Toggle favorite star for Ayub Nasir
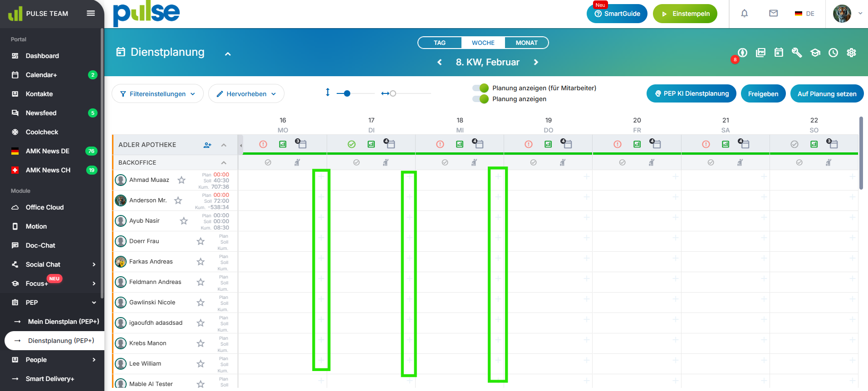This screenshot has width=868, height=391. click(184, 221)
